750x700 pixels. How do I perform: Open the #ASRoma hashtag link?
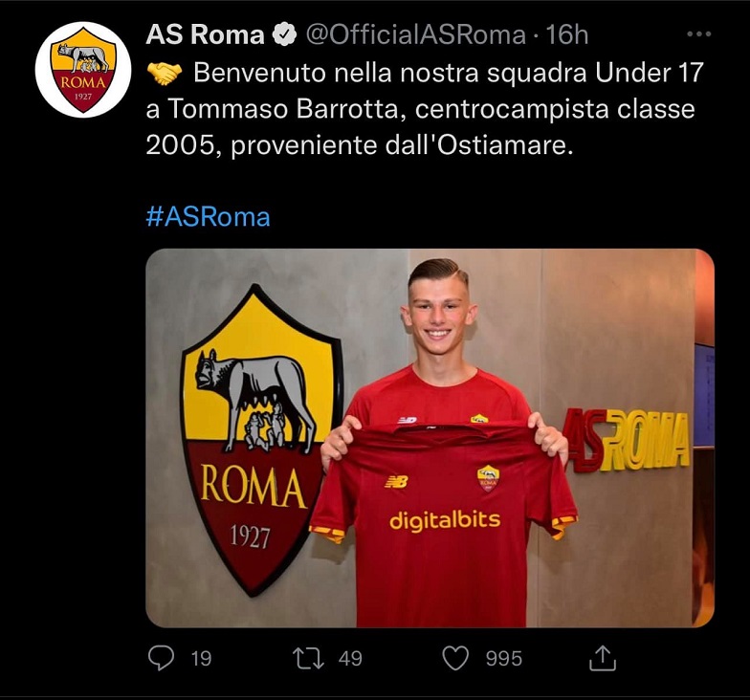(x=209, y=216)
